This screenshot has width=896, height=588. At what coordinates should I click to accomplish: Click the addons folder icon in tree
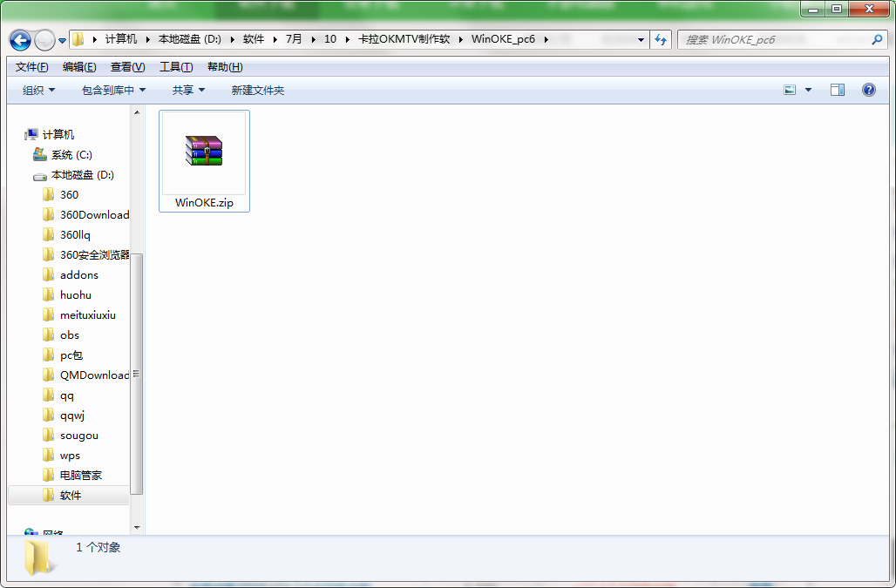49,274
